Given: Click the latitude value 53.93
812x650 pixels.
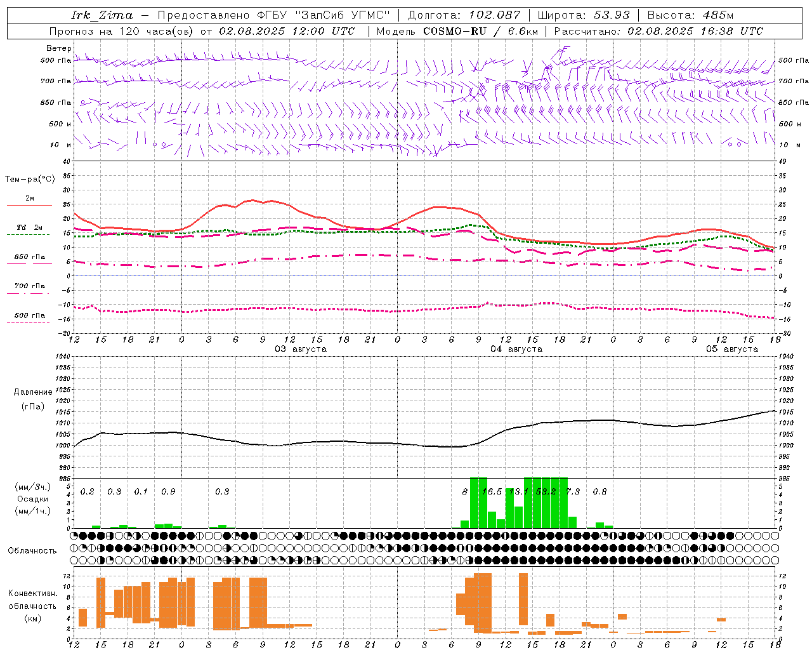Looking at the screenshot, I should 612,15.
